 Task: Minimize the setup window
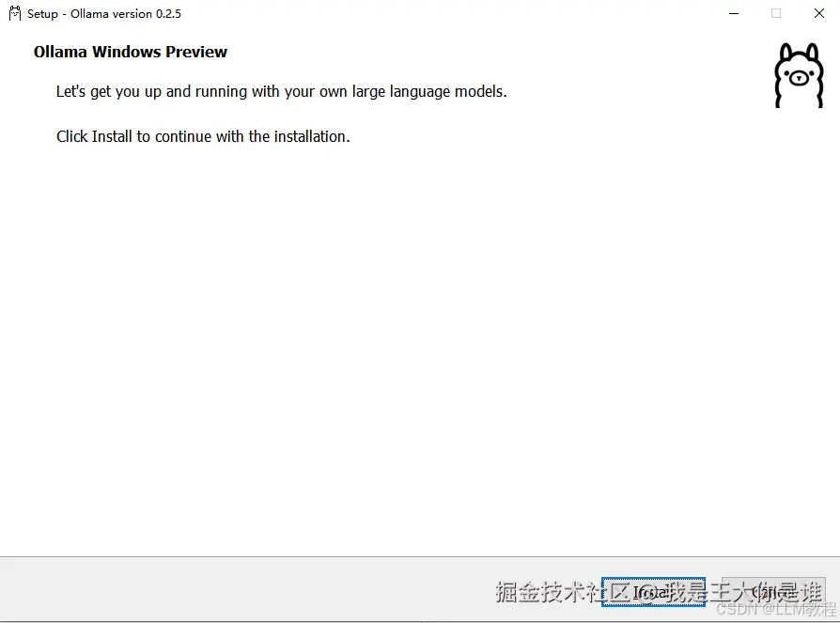(x=733, y=13)
